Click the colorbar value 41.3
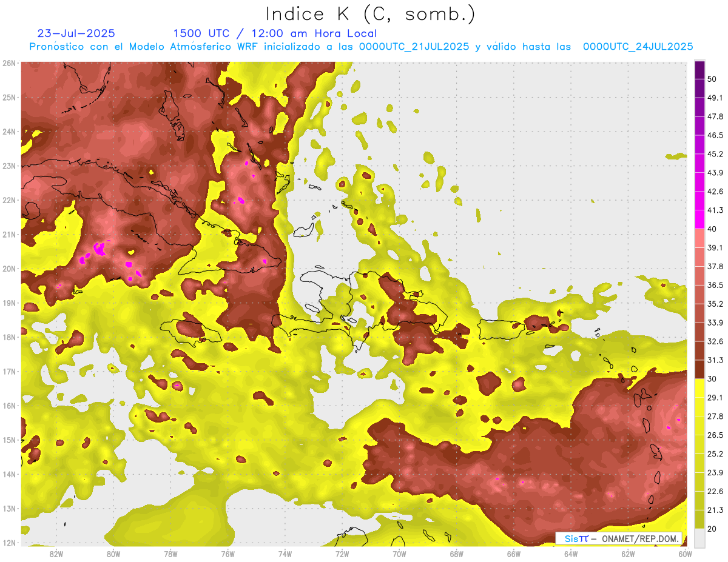Screen dimensions: 728x562 click(715, 210)
